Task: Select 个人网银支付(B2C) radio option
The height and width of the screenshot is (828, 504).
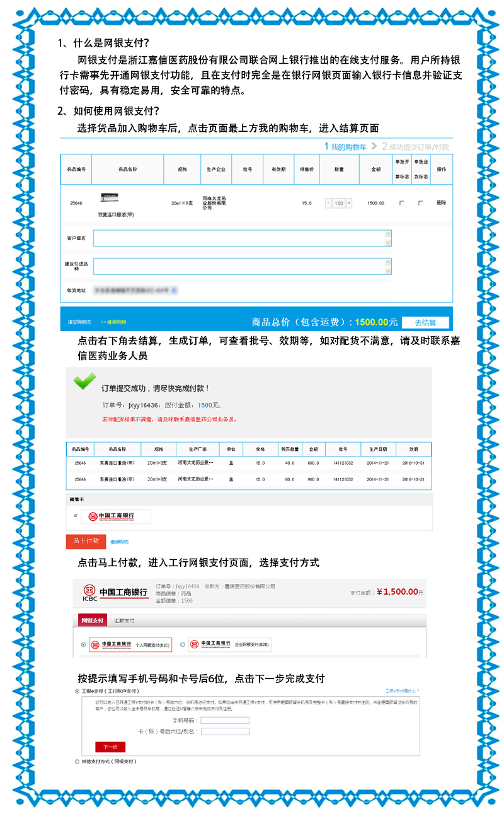Action: click(83, 644)
